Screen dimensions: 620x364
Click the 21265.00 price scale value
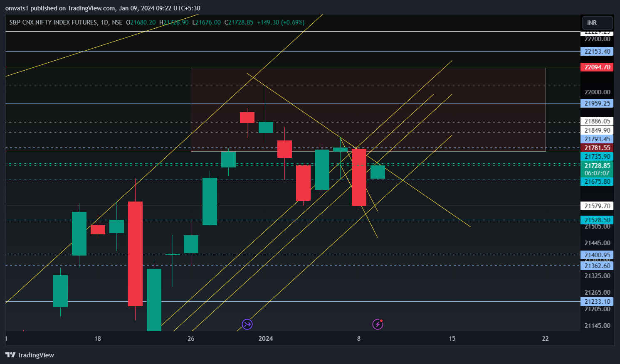(597, 293)
